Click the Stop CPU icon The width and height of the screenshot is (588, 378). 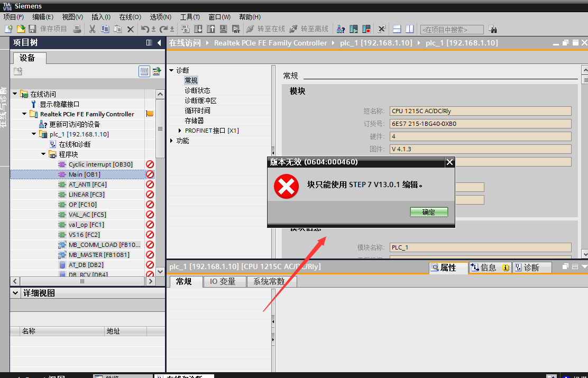point(366,29)
